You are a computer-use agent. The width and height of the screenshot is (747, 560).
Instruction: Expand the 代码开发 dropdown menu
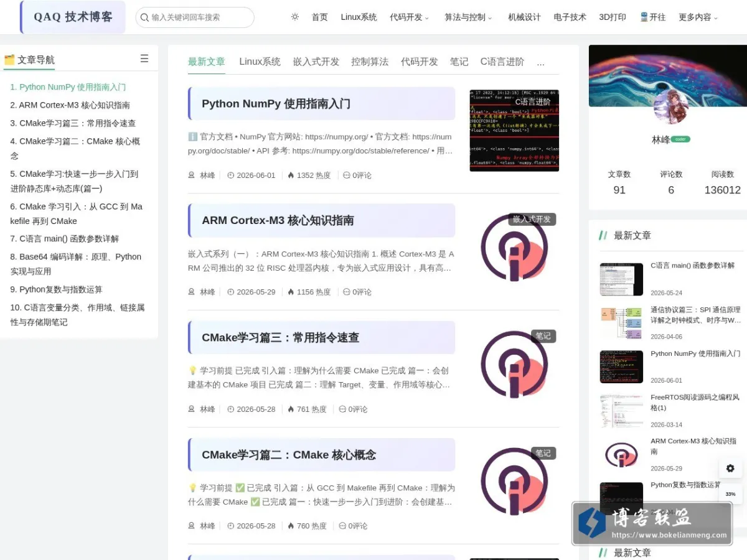click(x=409, y=17)
